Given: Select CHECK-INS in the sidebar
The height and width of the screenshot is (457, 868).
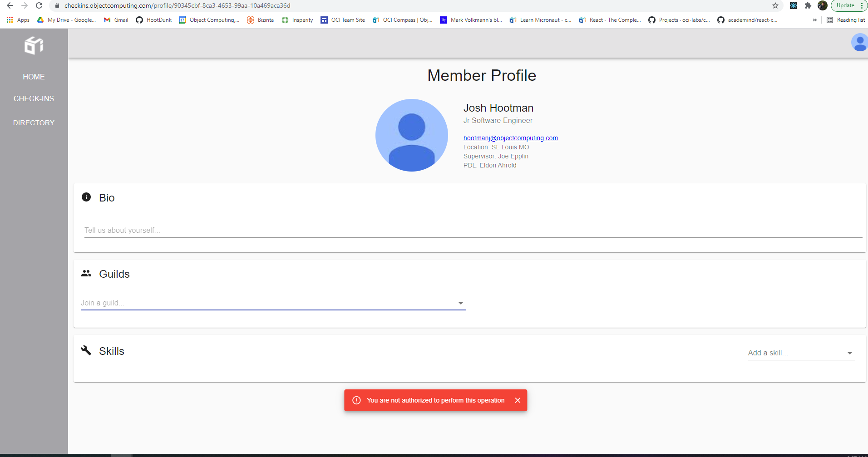Looking at the screenshot, I should click(34, 98).
